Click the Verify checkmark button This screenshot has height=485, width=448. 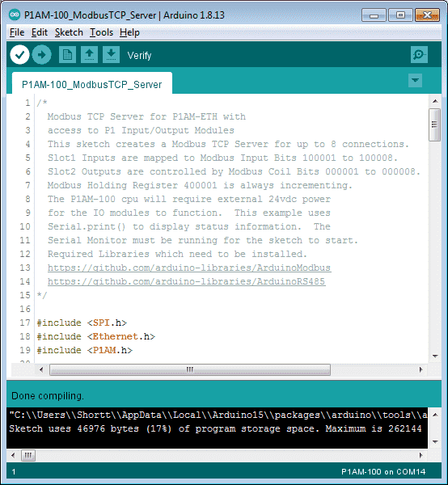(x=19, y=55)
